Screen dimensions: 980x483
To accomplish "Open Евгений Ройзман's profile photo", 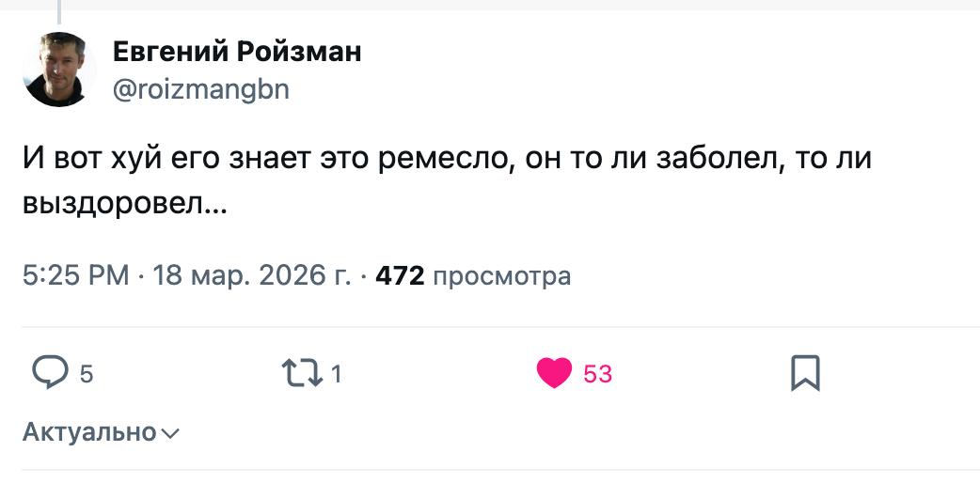I will (x=59, y=69).
